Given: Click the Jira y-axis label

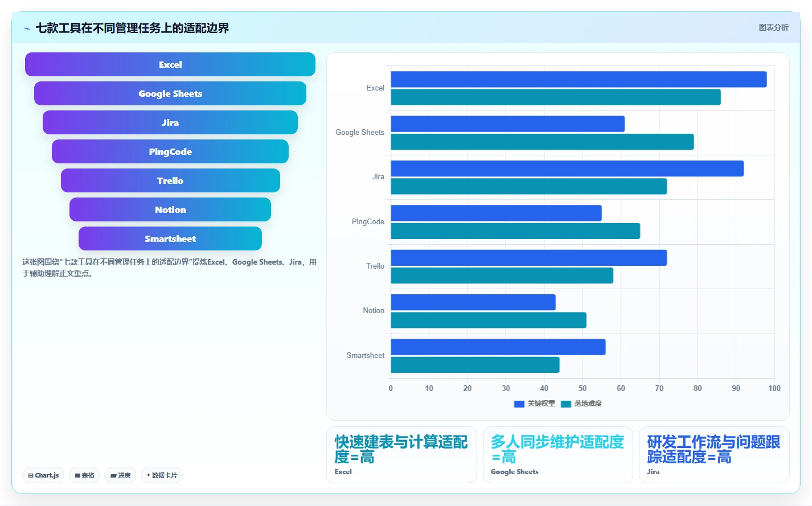Looking at the screenshot, I should click(378, 177).
